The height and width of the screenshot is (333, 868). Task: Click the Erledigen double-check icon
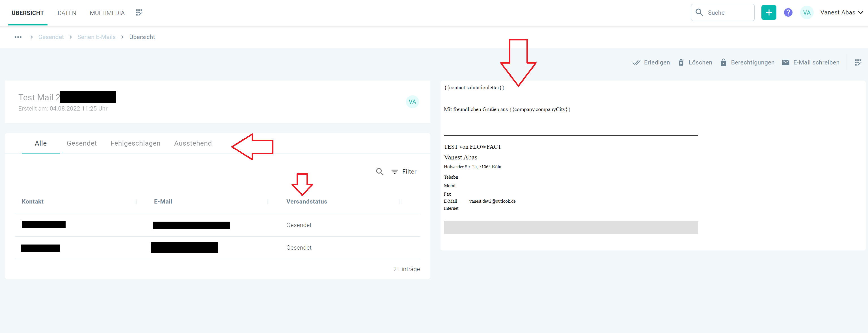636,62
